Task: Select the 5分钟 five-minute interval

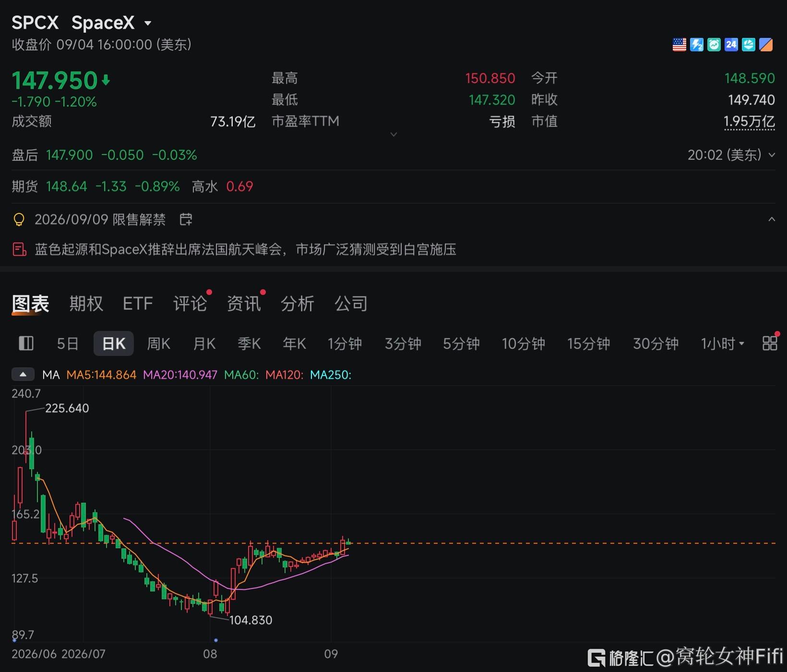Action: 461,343
